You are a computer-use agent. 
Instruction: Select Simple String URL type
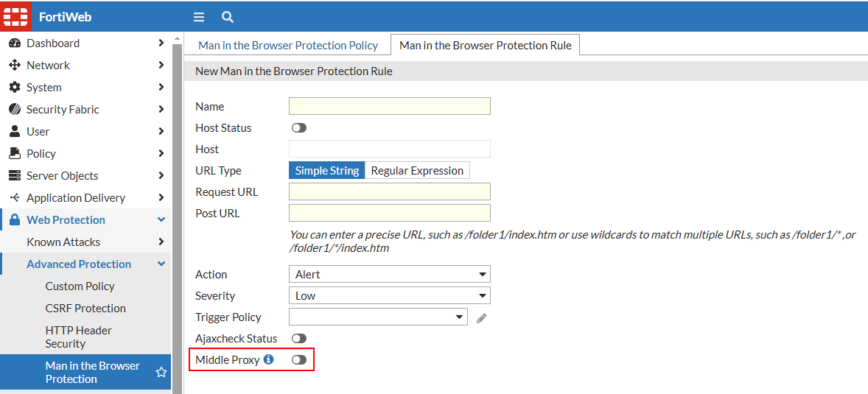pyautogui.click(x=327, y=171)
